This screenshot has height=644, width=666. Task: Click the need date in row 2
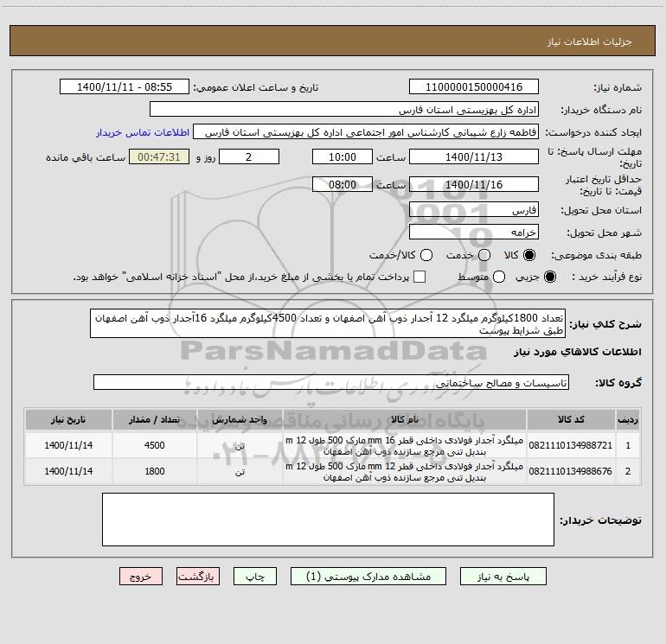68,471
